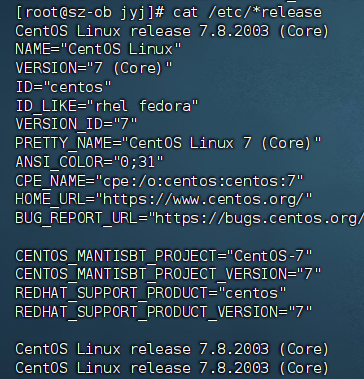364x379 pixels.
Task: Click the CENTOS_MANTISBT_PROJECT="CentOS-7" line
Action: 164,256
